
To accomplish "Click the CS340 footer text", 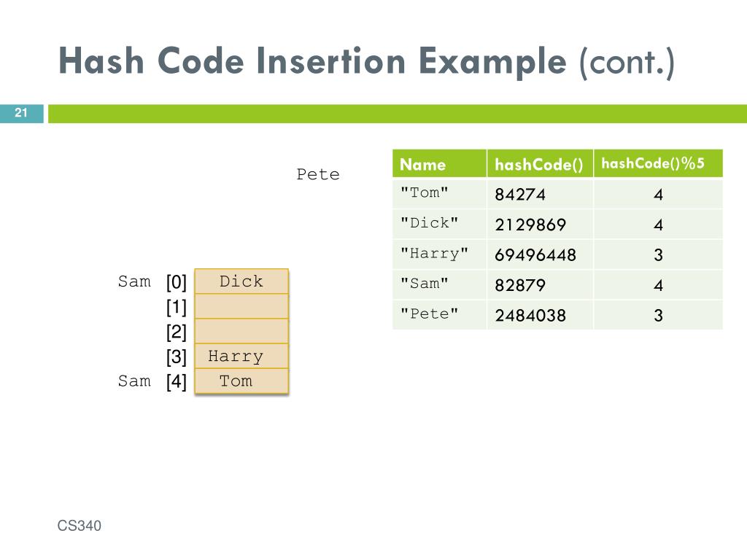I will [x=79, y=526].
